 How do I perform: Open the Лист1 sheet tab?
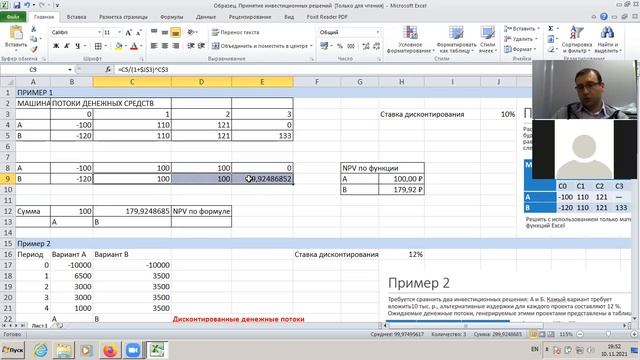pos(40,326)
